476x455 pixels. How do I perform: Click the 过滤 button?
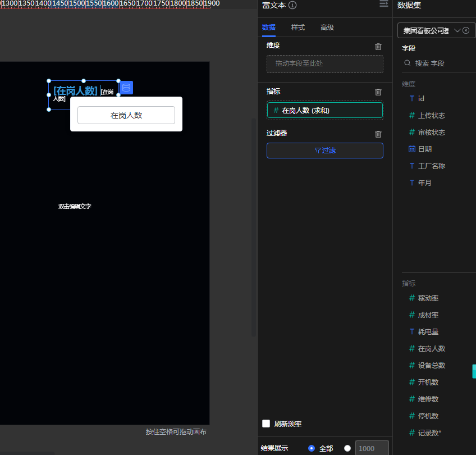324,151
